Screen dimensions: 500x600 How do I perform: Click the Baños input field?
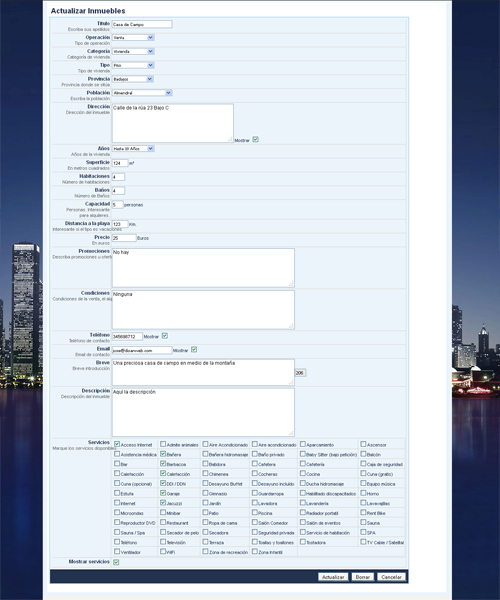118,191
